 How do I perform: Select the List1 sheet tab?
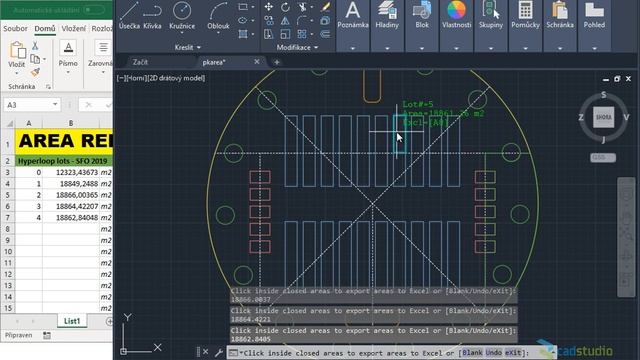72,321
